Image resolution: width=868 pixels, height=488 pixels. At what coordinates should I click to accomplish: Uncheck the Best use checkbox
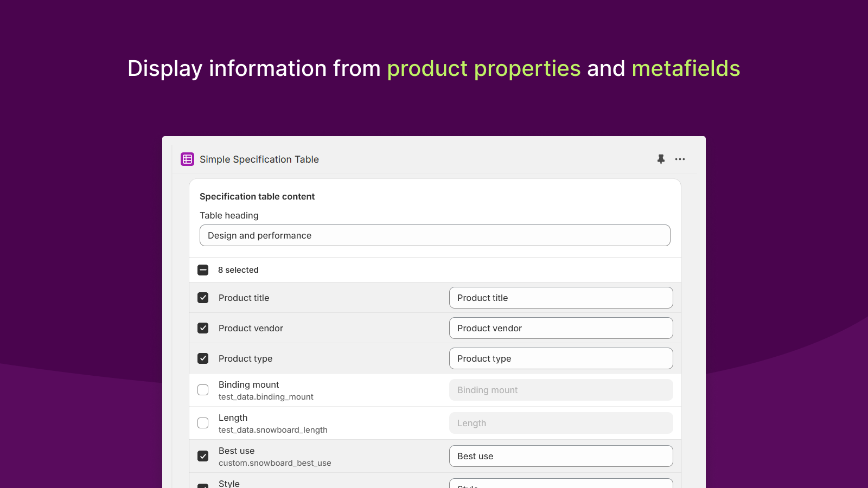coord(203,456)
